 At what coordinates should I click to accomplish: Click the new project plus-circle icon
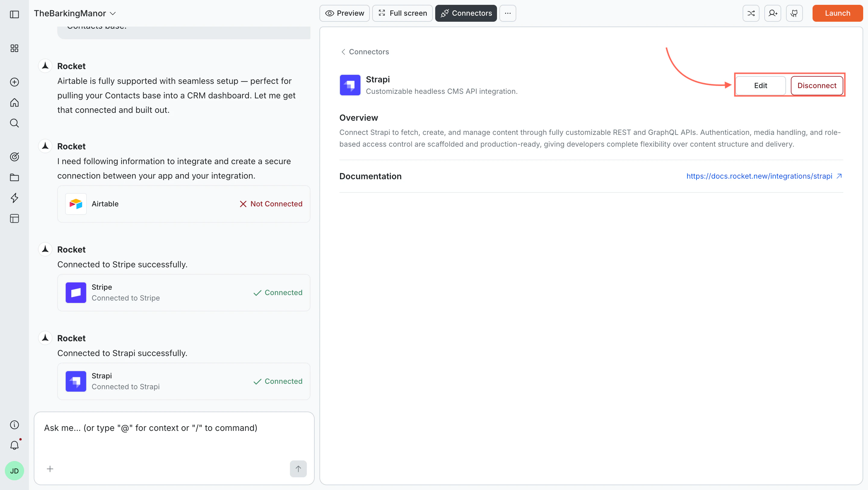coord(14,82)
